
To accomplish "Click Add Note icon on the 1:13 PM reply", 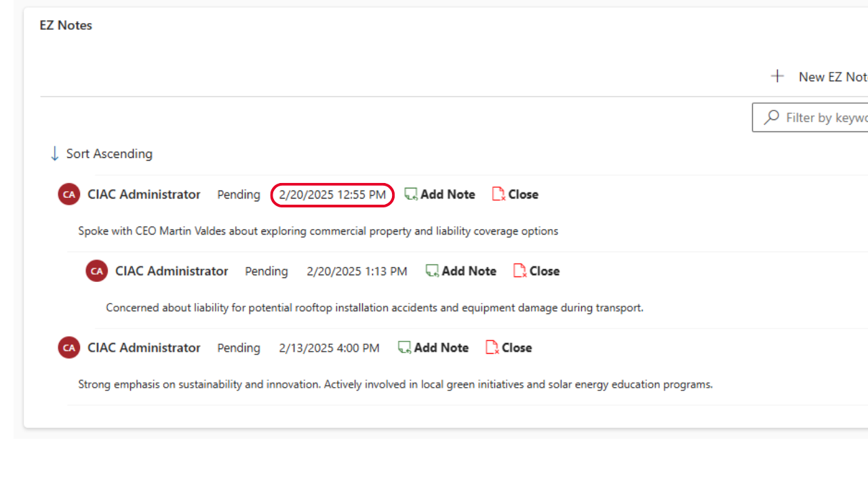I will pos(432,271).
